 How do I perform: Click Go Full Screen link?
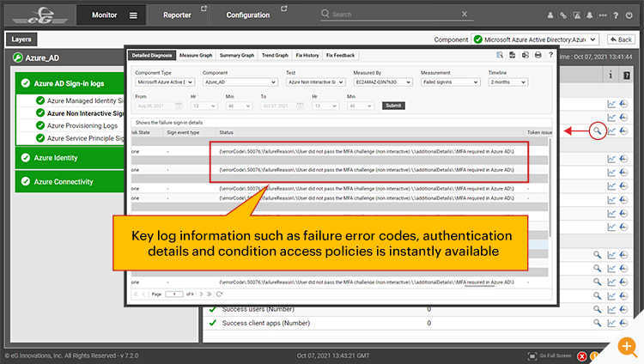[x=556, y=355]
